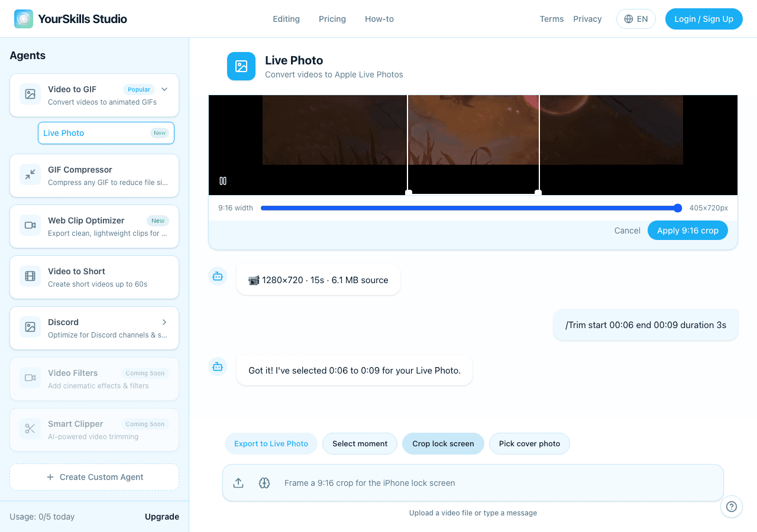Click the brain AI icon in message bar

click(264, 483)
